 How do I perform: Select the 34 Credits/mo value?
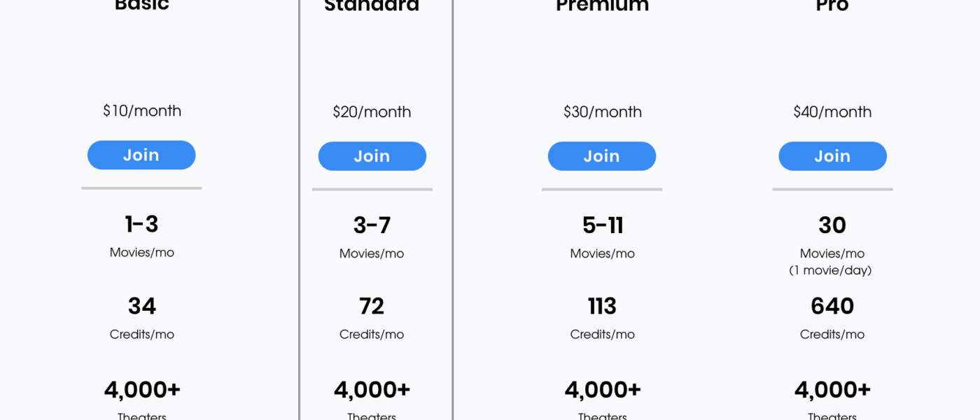(x=142, y=307)
